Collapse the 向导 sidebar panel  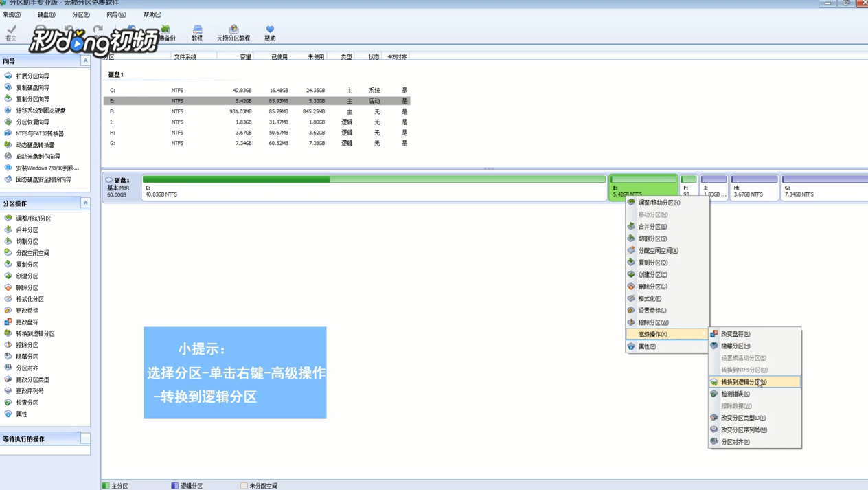coord(85,61)
